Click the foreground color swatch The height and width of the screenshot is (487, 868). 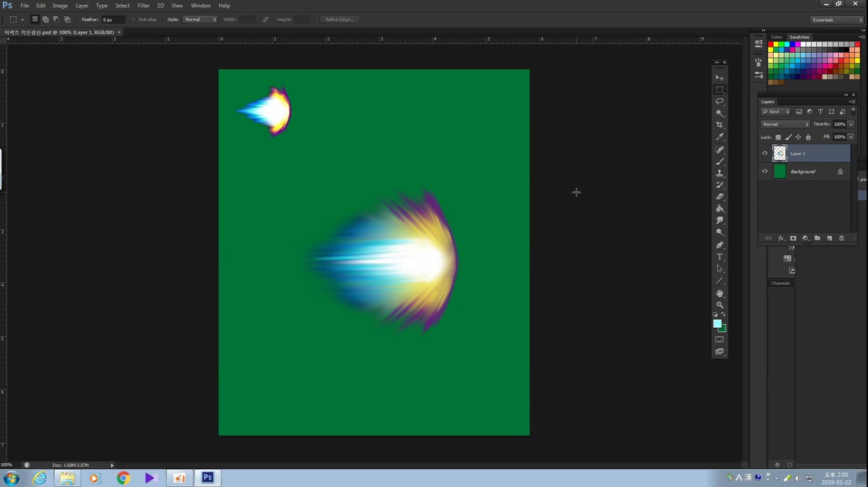point(717,324)
